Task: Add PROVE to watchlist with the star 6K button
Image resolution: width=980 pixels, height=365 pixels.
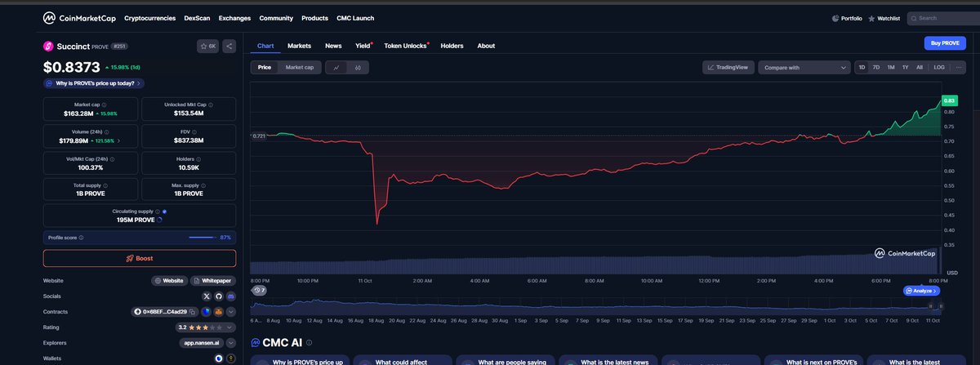Action: pos(207,47)
